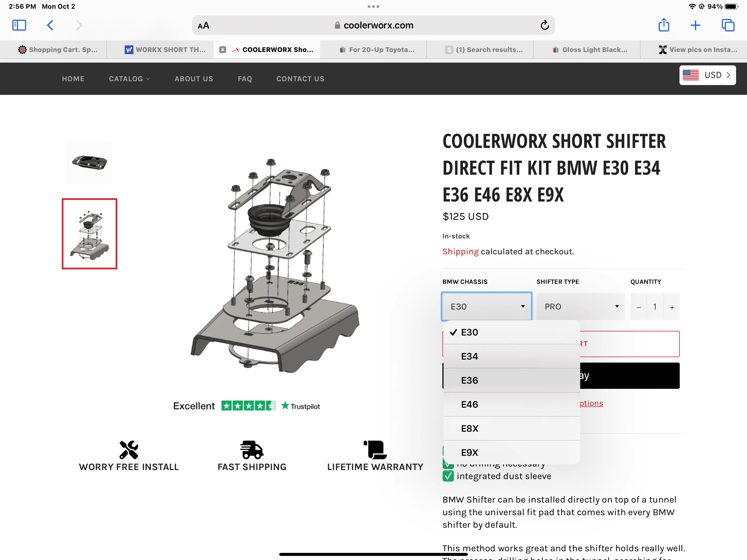Open the AA reader and text options
The height and width of the screenshot is (560, 747).
pyautogui.click(x=203, y=26)
